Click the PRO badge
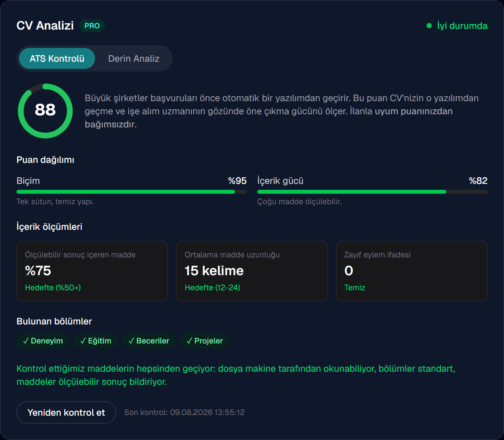The height and width of the screenshot is (440, 504). click(92, 26)
